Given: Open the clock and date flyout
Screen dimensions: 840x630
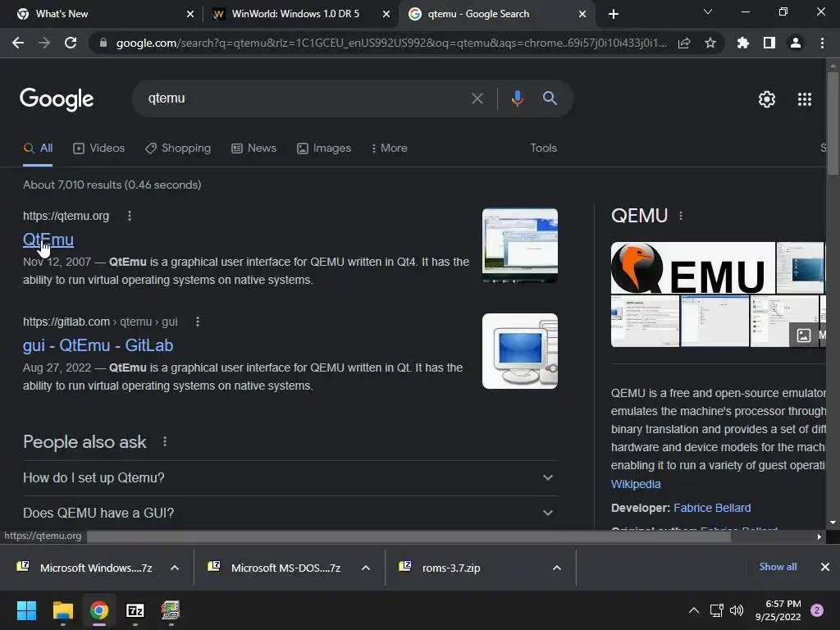Looking at the screenshot, I should click(x=778, y=610).
